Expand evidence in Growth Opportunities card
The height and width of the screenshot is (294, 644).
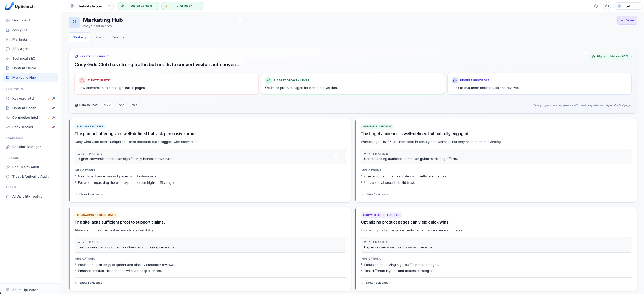click(375, 283)
